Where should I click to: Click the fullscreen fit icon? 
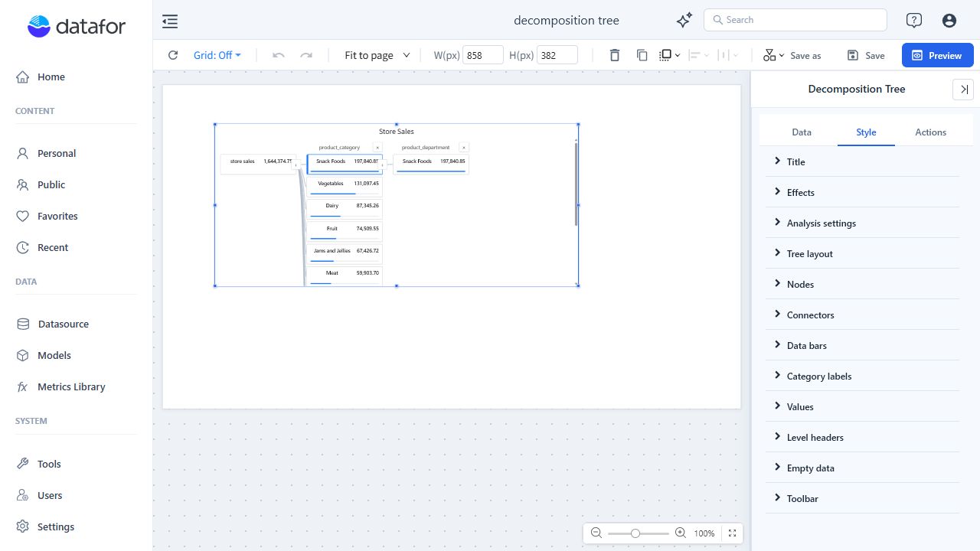tap(732, 533)
